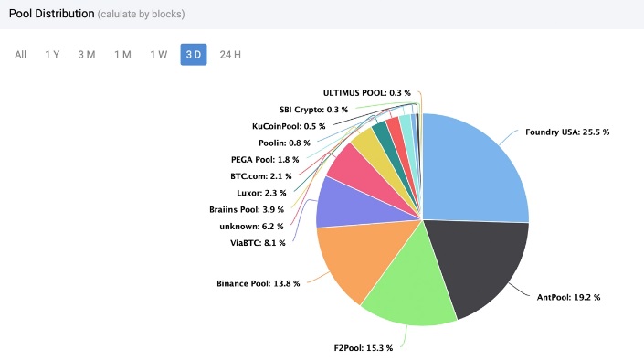Click the Binance Pool: 13.8 % label
The height and width of the screenshot is (360, 644).
pyautogui.click(x=258, y=283)
